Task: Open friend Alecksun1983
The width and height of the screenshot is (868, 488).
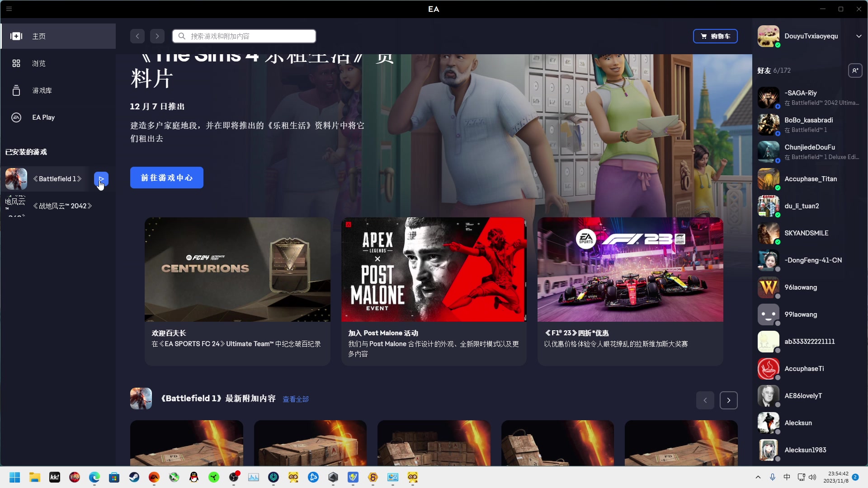Action: pyautogui.click(x=810, y=450)
